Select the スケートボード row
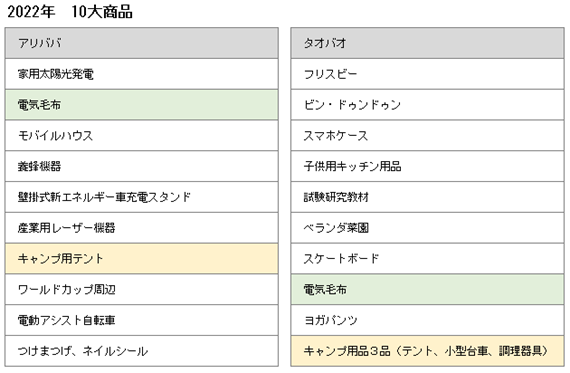This screenshot has height=373, width=570. tap(427, 258)
